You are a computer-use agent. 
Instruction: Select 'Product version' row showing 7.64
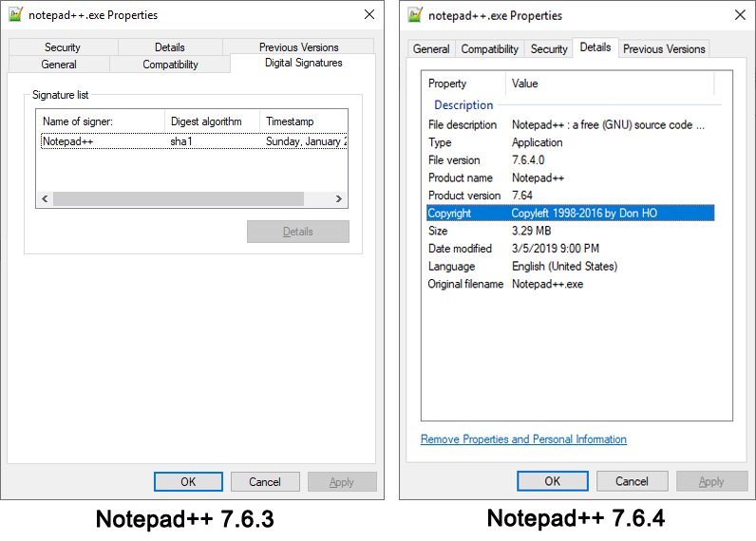coord(571,196)
